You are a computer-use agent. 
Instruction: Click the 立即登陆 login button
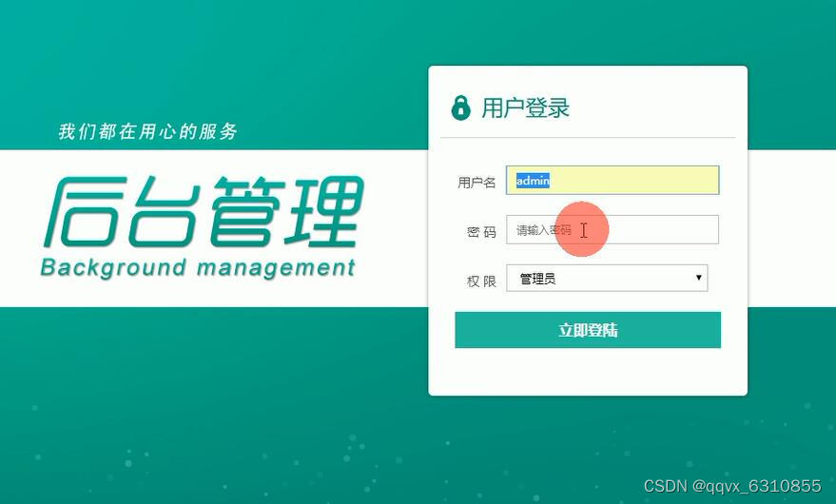[588, 330]
